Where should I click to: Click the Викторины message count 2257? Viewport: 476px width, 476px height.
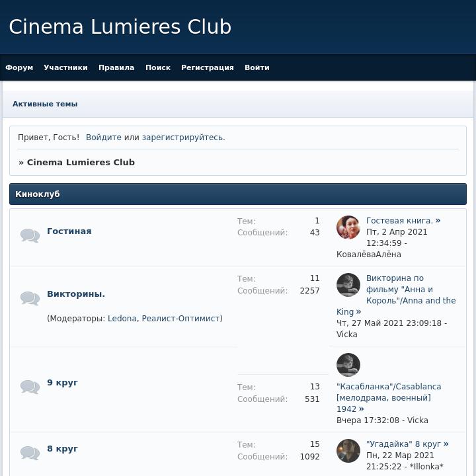pos(309,290)
